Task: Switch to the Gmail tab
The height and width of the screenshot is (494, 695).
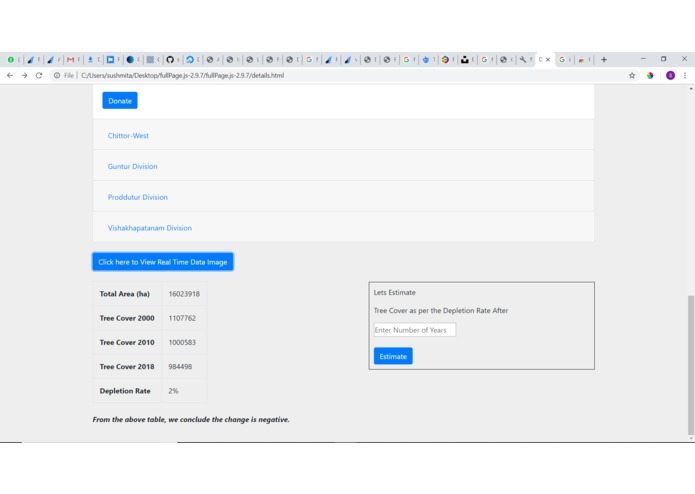Action: [x=70, y=59]
